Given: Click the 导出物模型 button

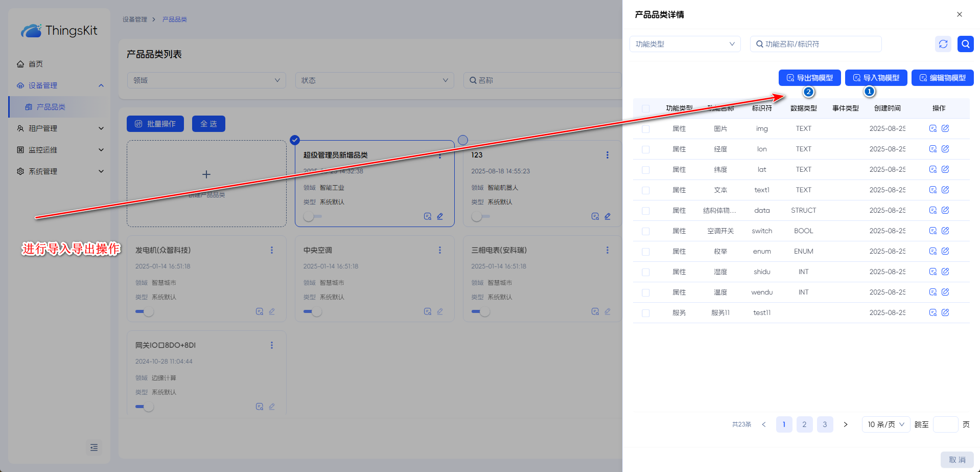Looking at the screenshot, I should click(809, 78).
